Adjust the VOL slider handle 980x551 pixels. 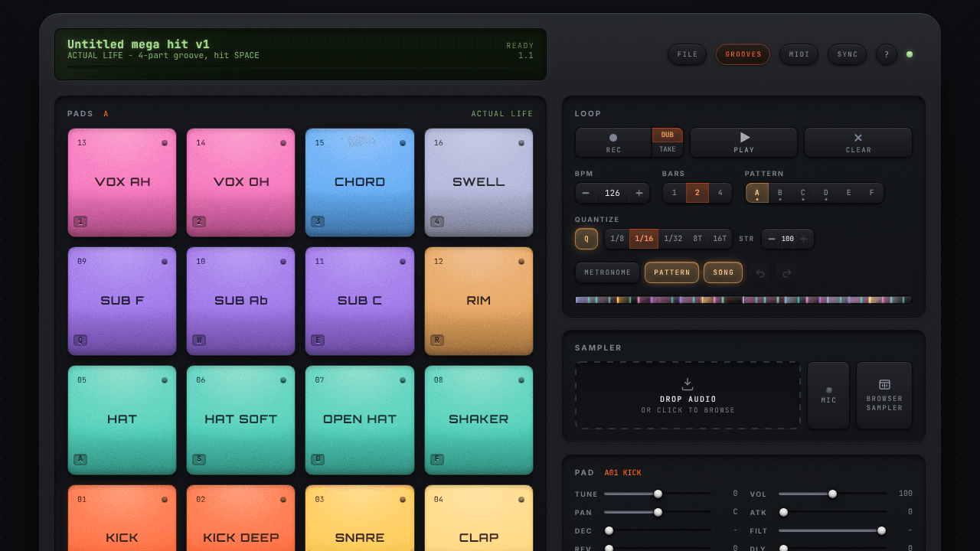pos(832,494)
